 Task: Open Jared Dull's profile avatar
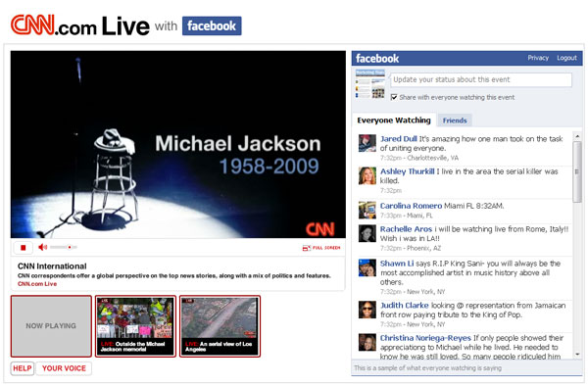coord(367,143)
